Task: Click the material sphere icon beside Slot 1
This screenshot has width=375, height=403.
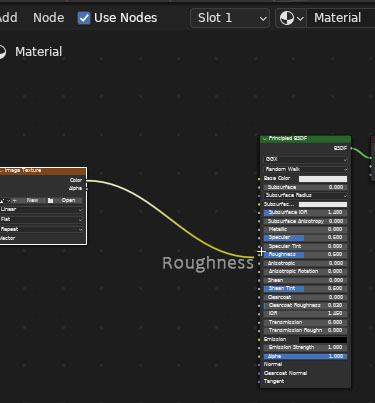Action: [287, 18]
